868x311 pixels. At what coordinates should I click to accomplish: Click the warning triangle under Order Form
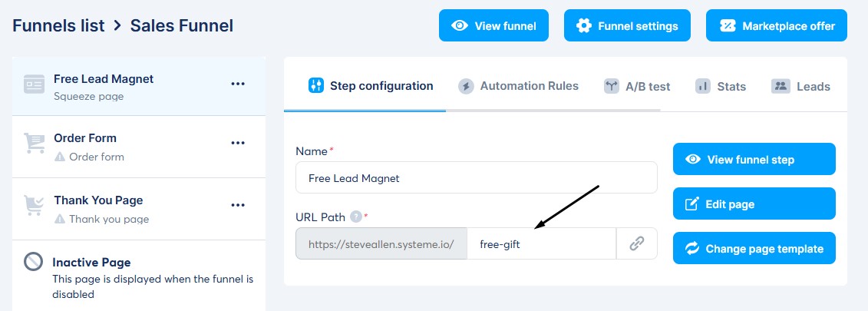(60, 157)
